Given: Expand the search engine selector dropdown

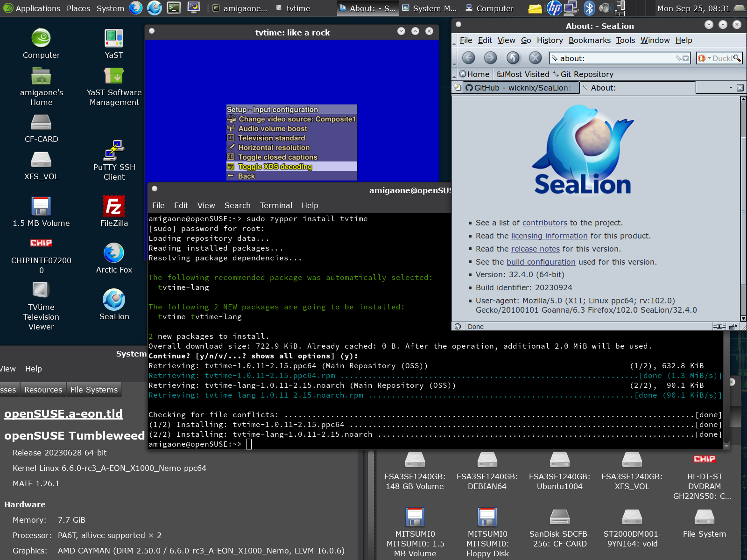Looking at the screenshot, I should tap(704, 58).
